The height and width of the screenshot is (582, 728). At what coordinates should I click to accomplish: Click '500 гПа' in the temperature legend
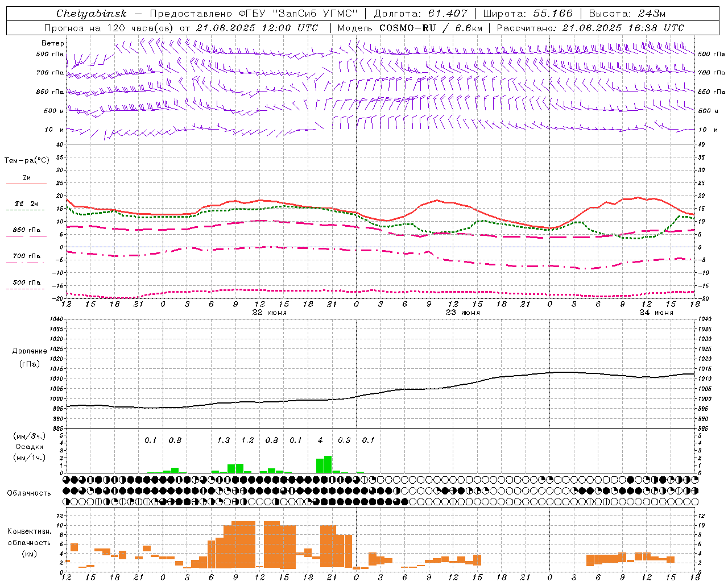pos(26,282)
